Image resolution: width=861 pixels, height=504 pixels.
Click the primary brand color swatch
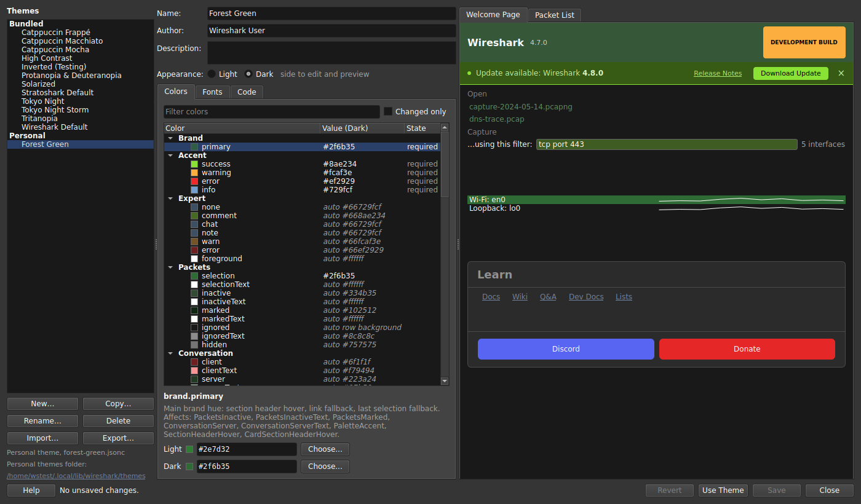(194, 147)
